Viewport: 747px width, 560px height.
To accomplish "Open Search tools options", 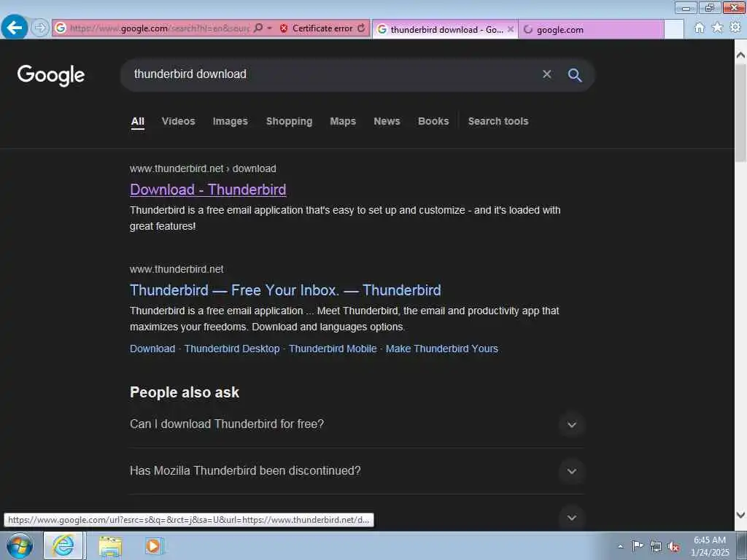I will 498,122.
